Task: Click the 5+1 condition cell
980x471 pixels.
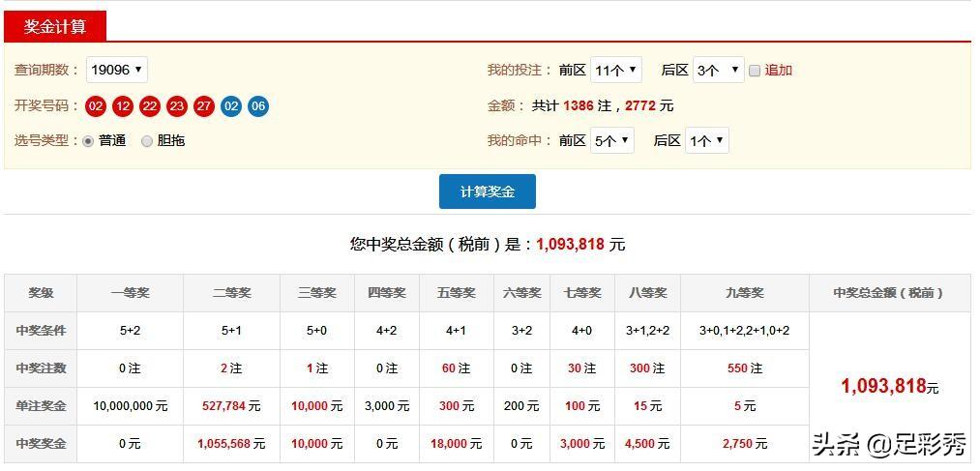Action: [231, 331]
